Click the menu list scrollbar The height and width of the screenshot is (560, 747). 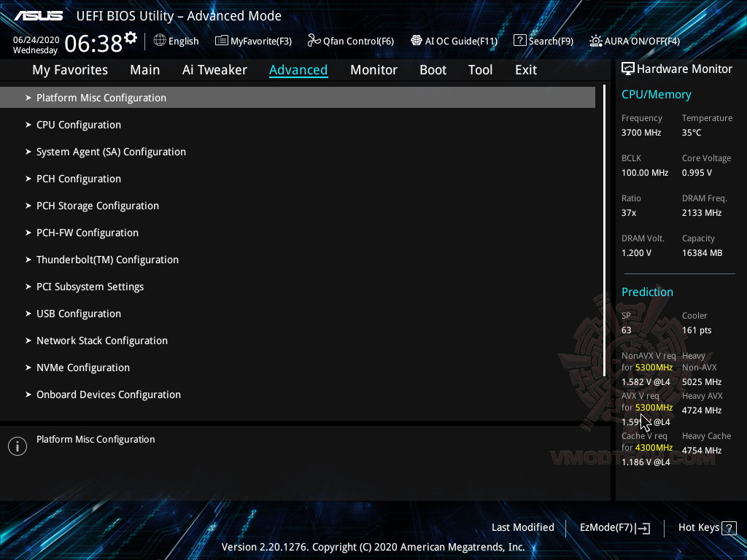604,231
